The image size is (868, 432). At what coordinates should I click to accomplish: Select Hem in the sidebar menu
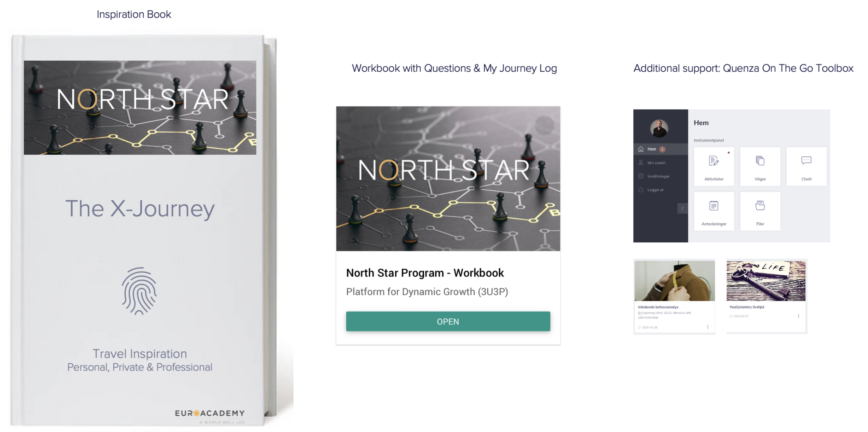(661, 149)
